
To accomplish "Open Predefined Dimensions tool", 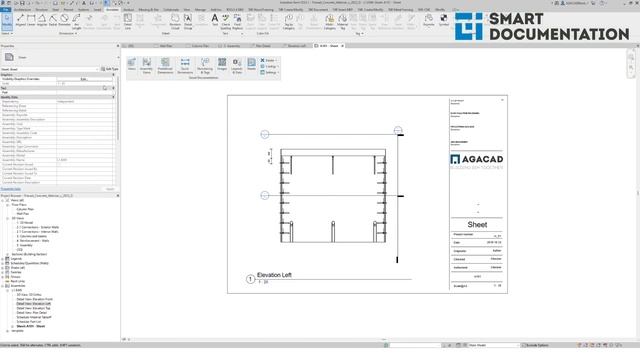I will pos(165,65).
